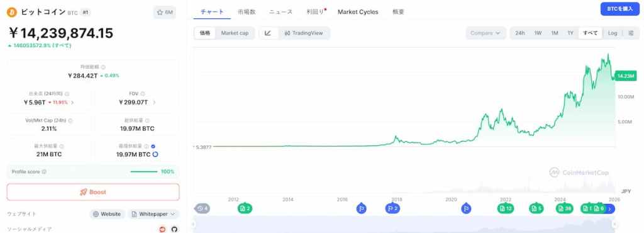The height and width of the screenshot is (233, 644).
Task: Open the gray history marker labeled 4
Action: tap(202, 208)
